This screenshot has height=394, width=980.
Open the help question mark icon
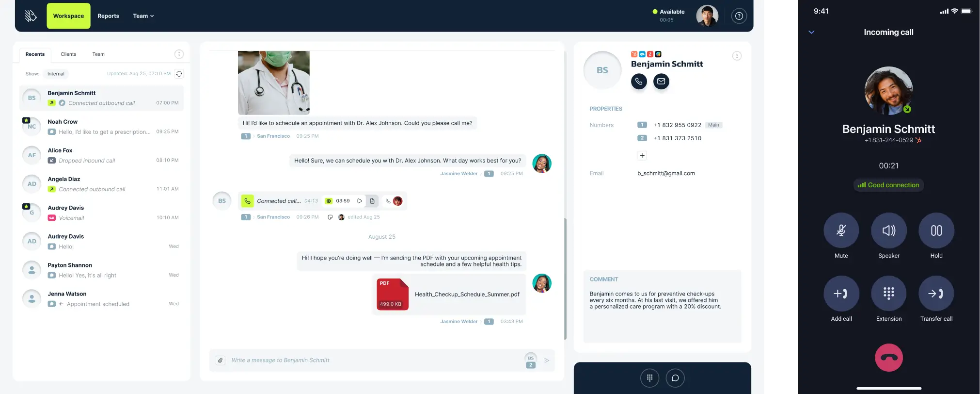coord(739,16)
